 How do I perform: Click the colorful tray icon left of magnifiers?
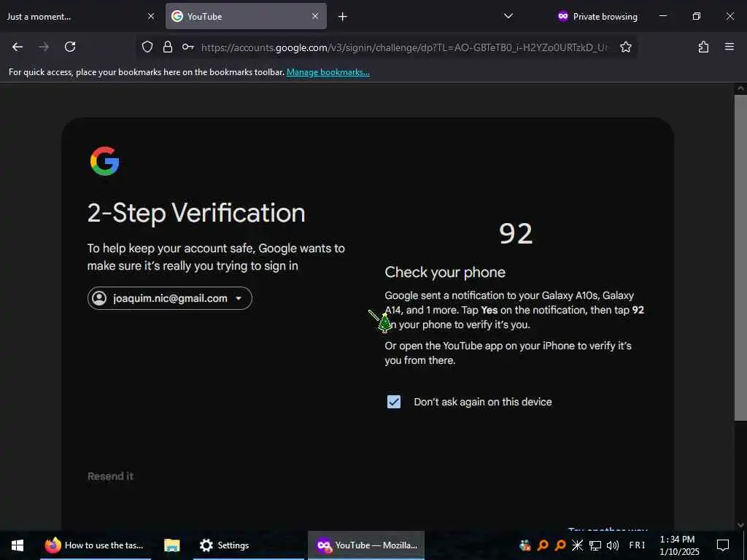[x=525, y=545]
